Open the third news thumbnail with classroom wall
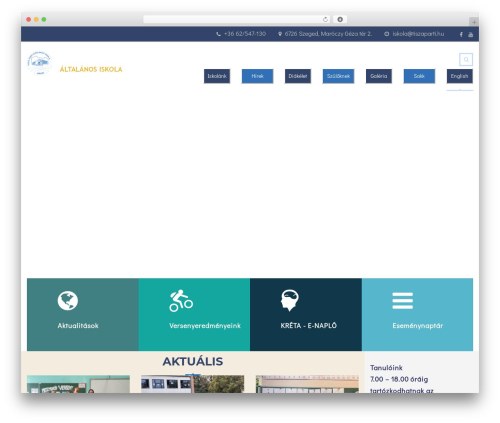This screenshot has width=500, height=423. coord(307,384)
